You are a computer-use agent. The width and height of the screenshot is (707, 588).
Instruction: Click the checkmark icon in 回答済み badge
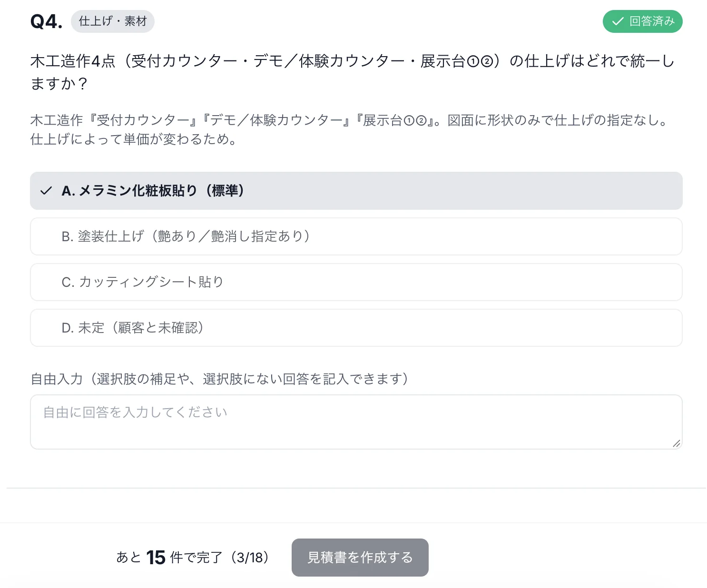(x=618, y=21)
